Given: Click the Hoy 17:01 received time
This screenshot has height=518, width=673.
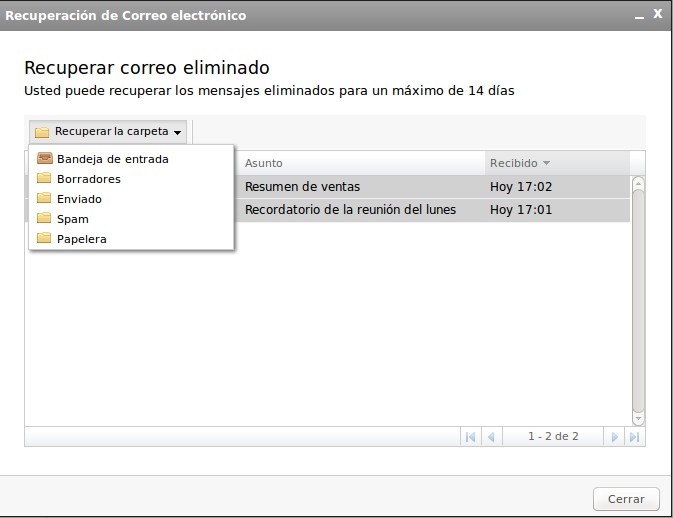Looking at the screenshot, I should (521, 210).
